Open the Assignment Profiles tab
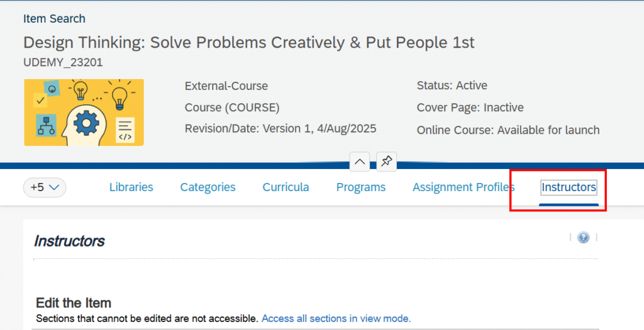 [x=464, y=187]
